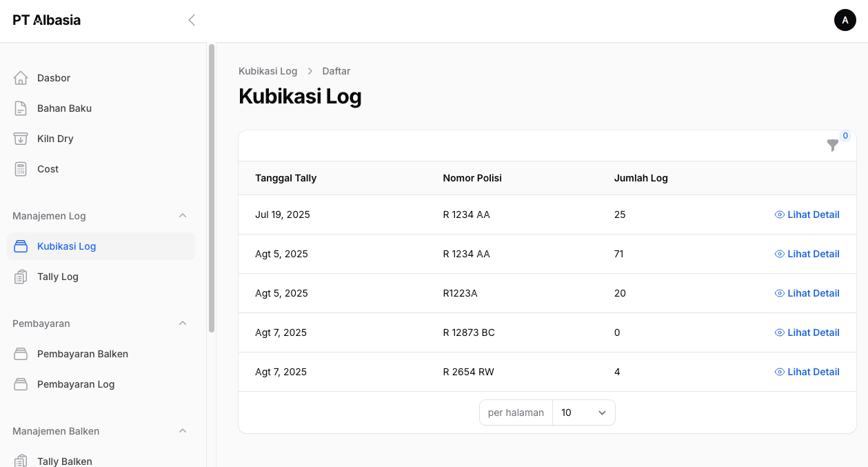Screen dimensions: 868x467
Task: Open the per halaman dropdown
Action: click(583, 413)
